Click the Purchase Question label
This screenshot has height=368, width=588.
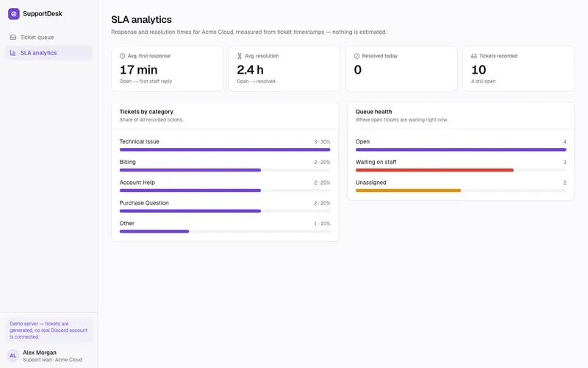pyautogui.click(x=144, y=203)
